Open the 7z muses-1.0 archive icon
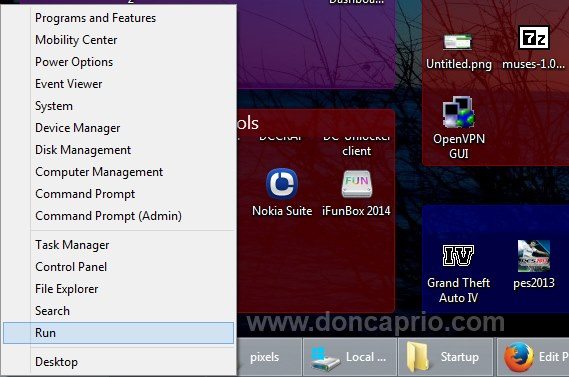The width and height of the screenshot is (569, 377). [533, 47]
